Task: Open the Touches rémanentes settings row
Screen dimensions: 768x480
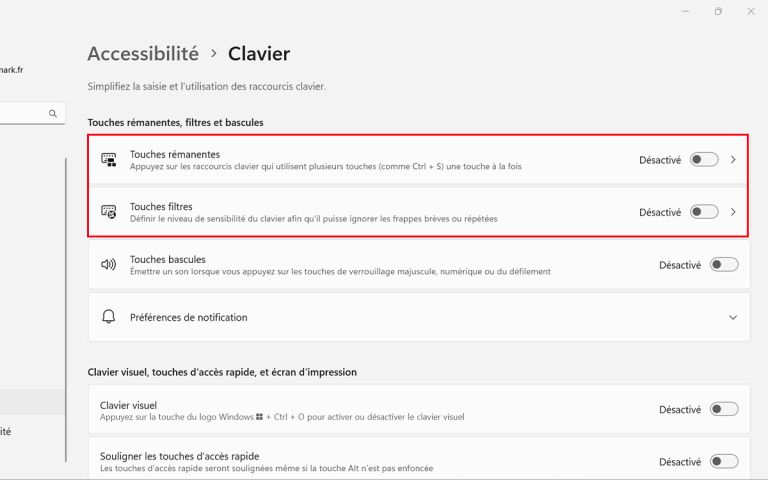Action: [x=419, y=160]
